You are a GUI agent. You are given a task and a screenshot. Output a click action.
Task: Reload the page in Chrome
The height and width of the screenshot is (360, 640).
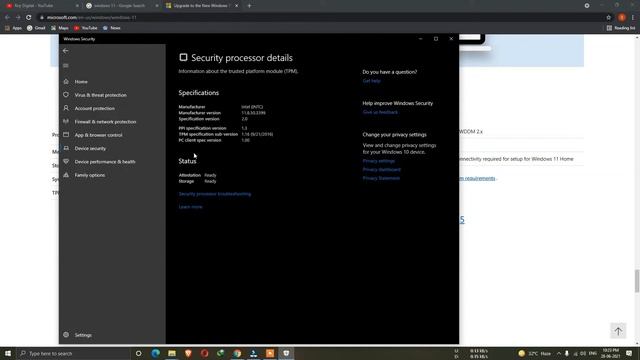pyautogui.click(x=29, y=18)
